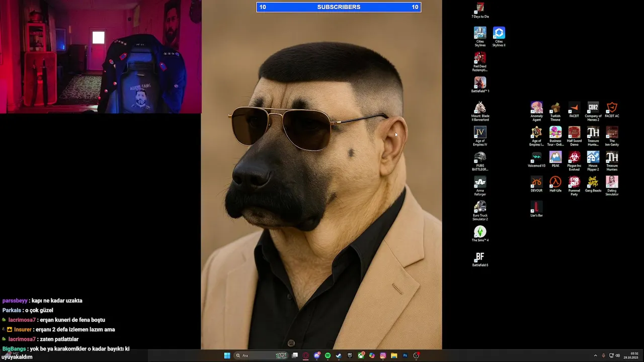Viewport: 644px width, 362px height.
Task: Expand the hidden system tray icons chevron
Action: click(596, 355)
